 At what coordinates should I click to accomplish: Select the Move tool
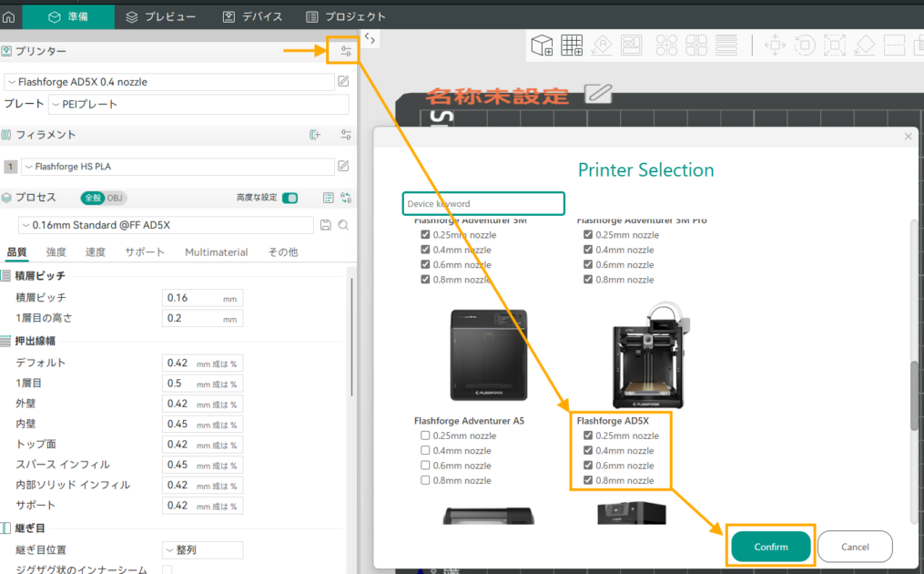tap(775, 45)
